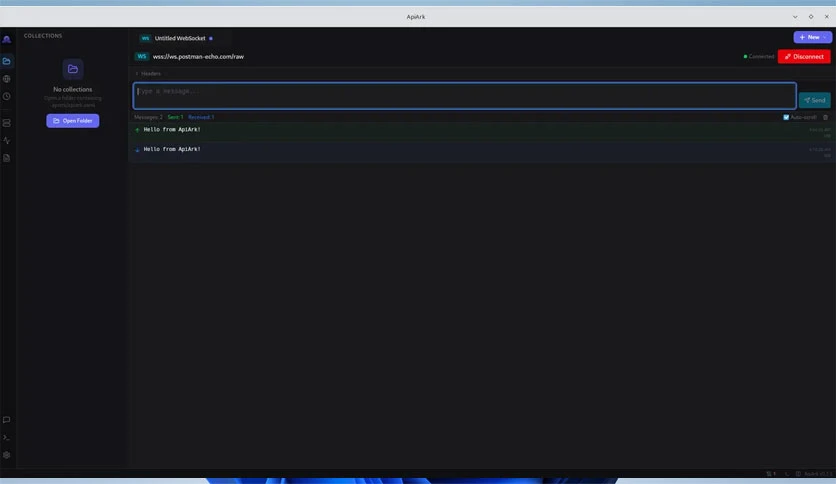
Task: Click the ApiArk version label in status bar
Action: pyautogui.click(x=818, y=474)
